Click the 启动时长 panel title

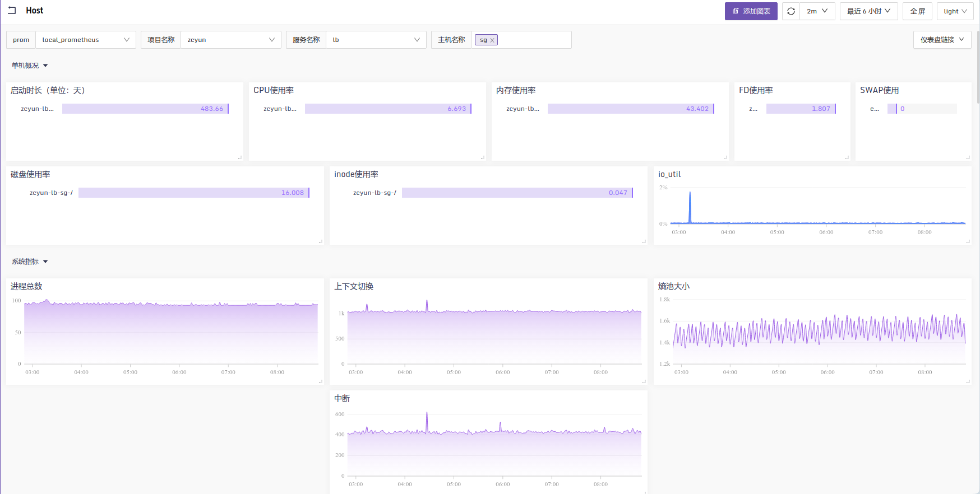[48, 90]
